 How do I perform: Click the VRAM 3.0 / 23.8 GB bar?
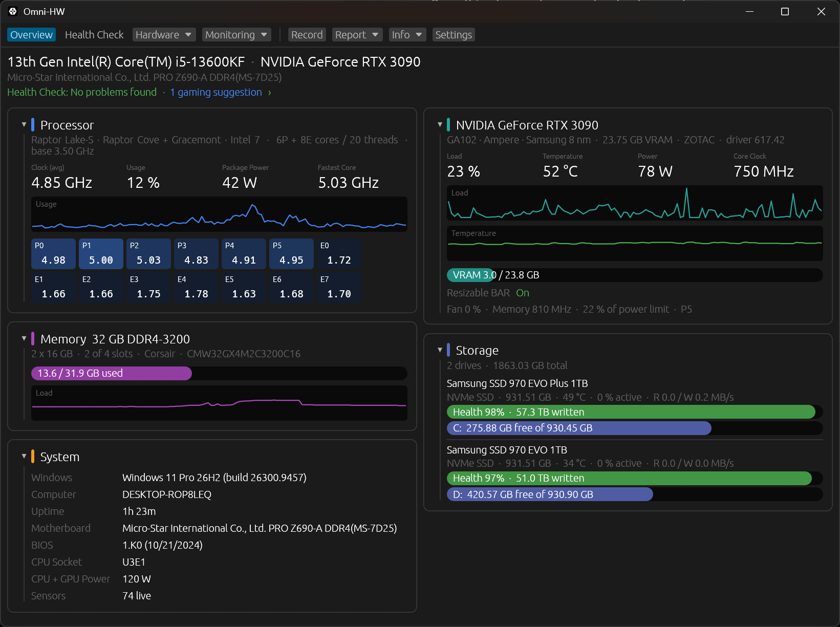point(635,275)
